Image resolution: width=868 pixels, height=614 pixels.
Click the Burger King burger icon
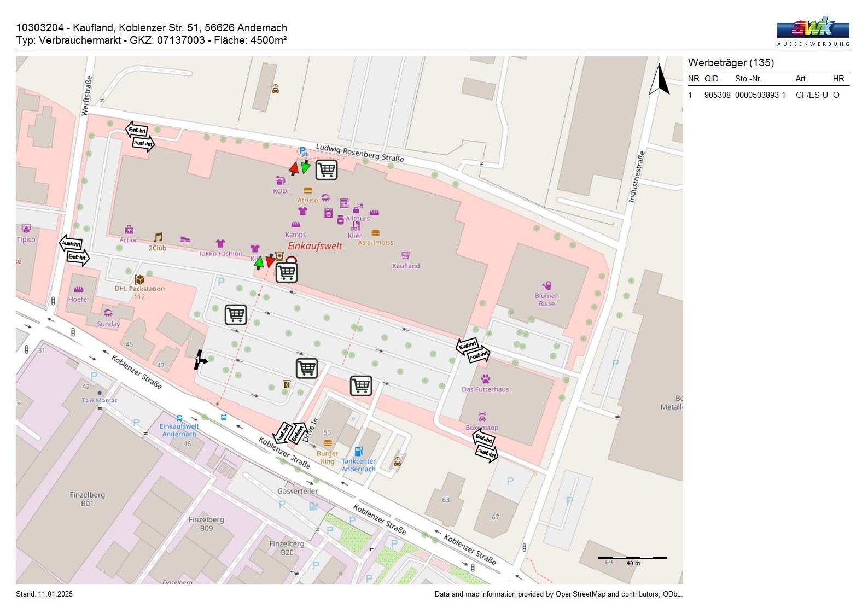pos(328,443)
